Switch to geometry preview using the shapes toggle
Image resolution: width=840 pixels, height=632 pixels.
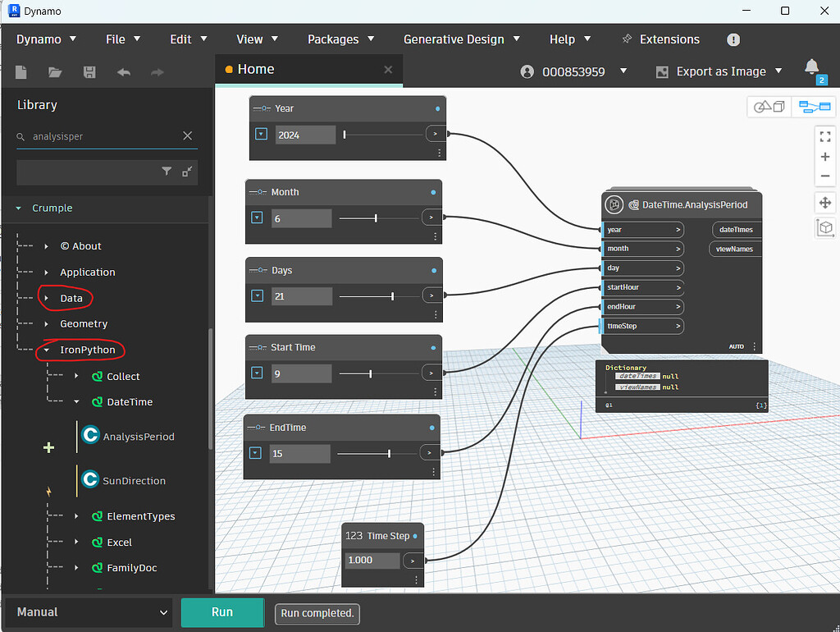[x=769, y=107]
